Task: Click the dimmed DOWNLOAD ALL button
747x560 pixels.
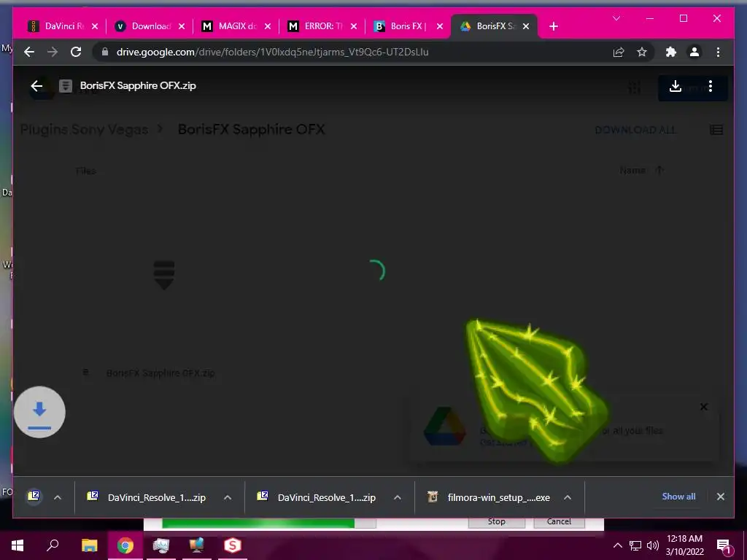Action: click(x=635, y=130)
